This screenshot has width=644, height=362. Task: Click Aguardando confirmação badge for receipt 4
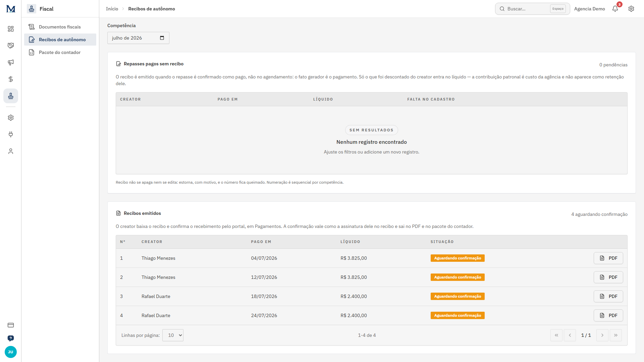tap(458, 315)
